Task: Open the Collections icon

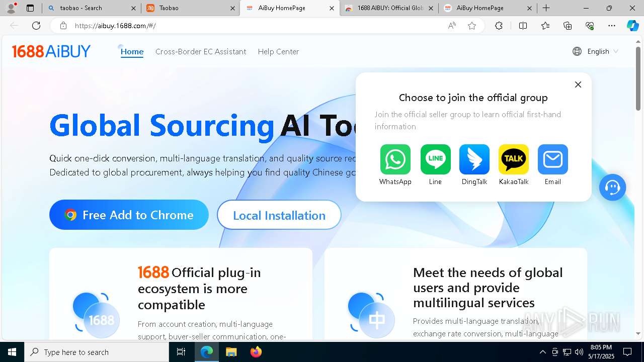Action: [x=568, y=26]
